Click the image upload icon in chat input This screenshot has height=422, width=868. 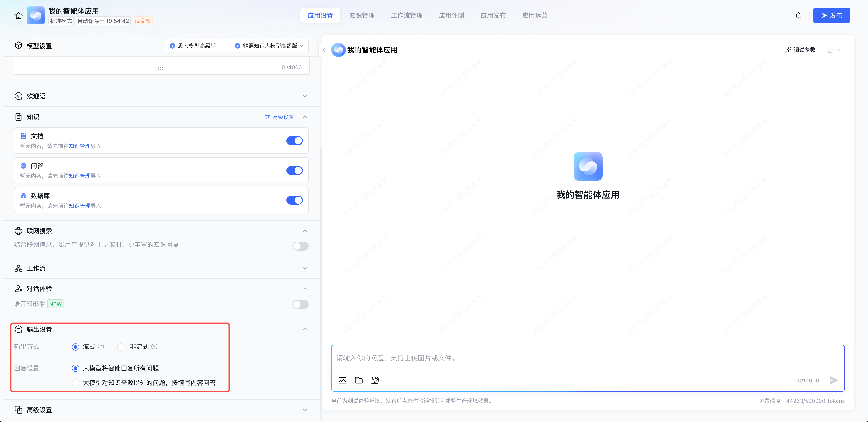[342, 380]
